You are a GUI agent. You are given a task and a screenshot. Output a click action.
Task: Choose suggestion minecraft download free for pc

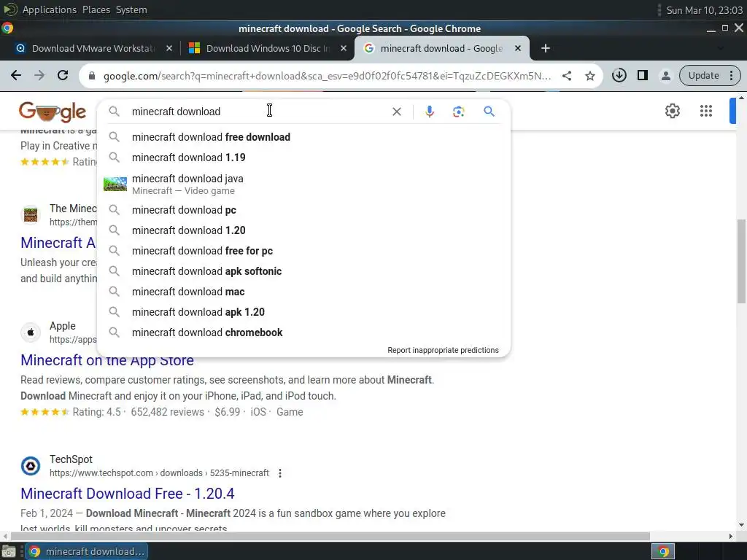[303, 251]
